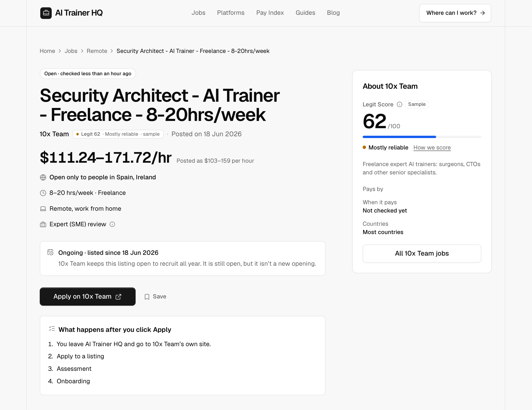532x410 pixels.
Task: Open the How we score link
Action: [432, 148]
